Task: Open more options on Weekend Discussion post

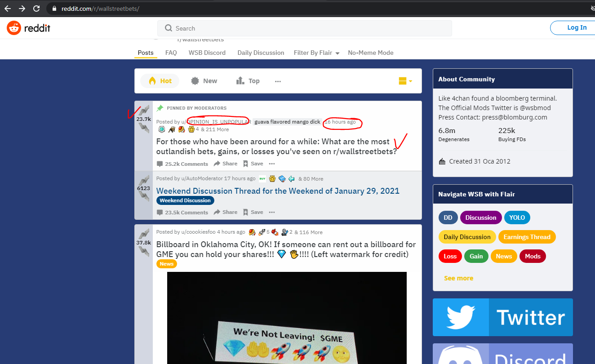Action: coord(272,212)
